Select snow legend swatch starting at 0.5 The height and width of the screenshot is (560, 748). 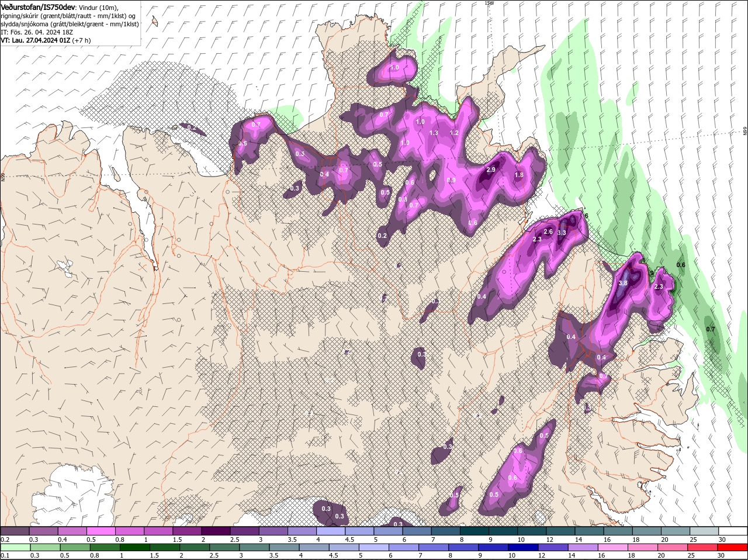[x=101, y=531]
